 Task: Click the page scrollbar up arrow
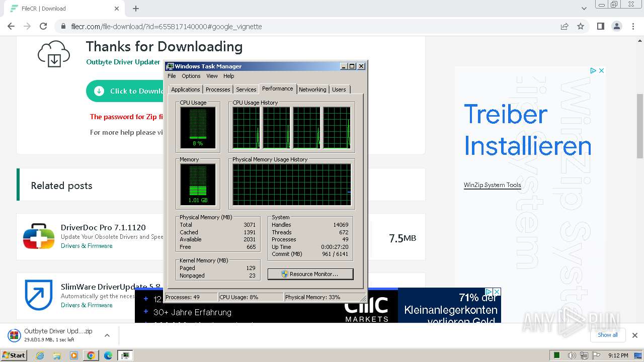[640, 40]
